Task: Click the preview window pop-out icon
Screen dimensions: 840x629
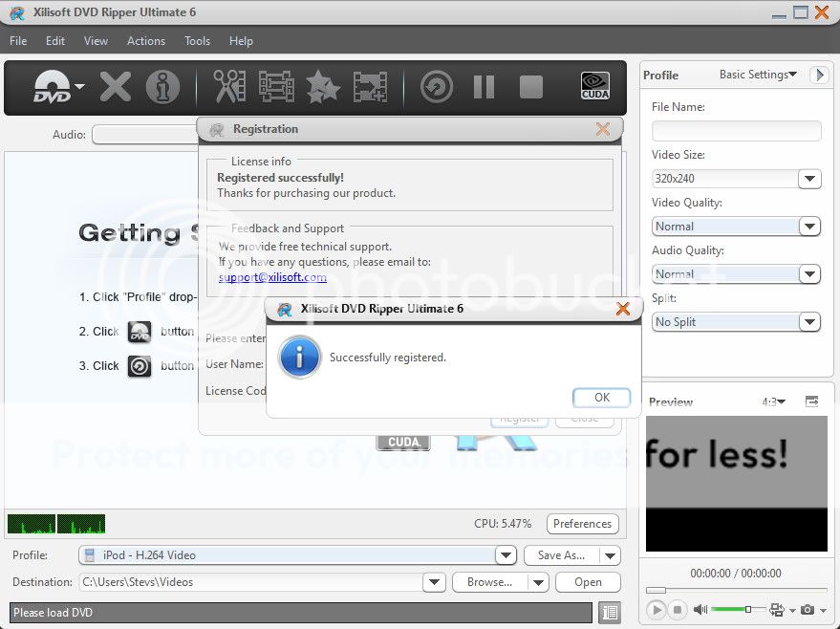Action: pyautogui.click(x=811, y=401)
